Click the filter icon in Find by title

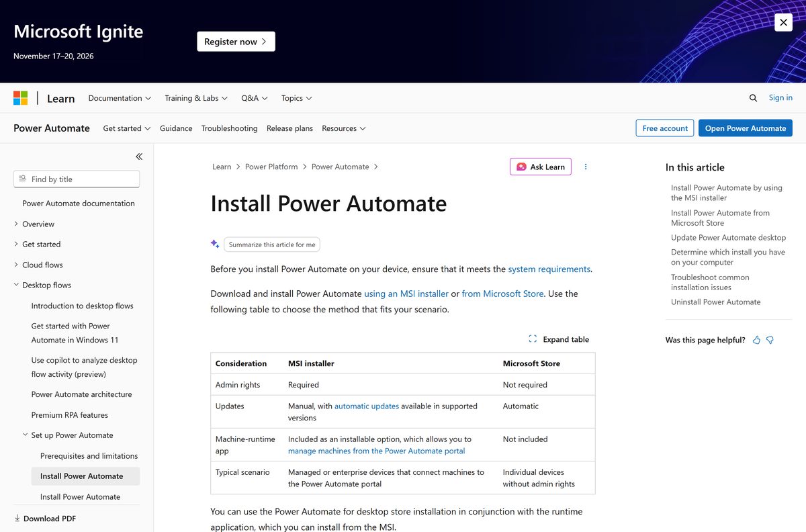(x=23, y=179)
